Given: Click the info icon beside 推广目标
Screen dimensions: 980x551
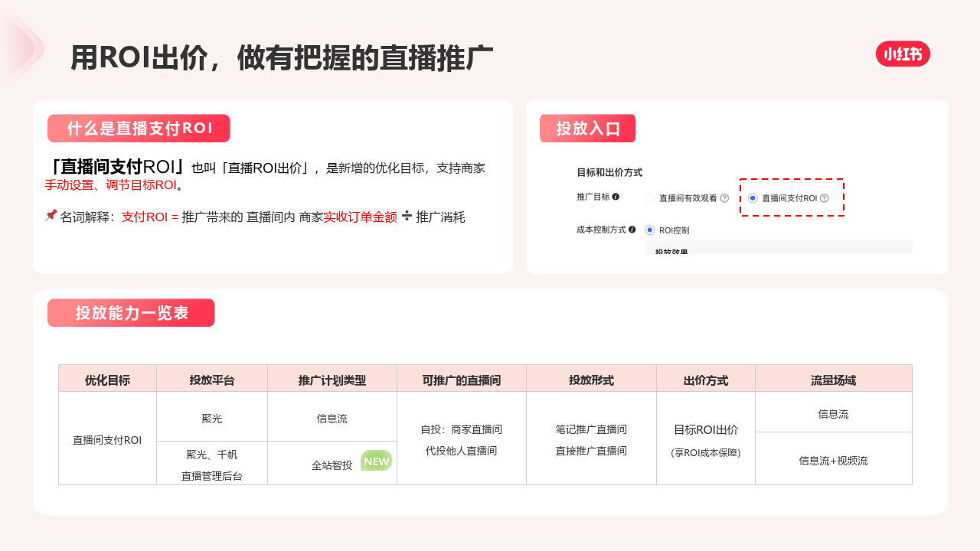Looking at the screenshot, I should tap(616, 197).
